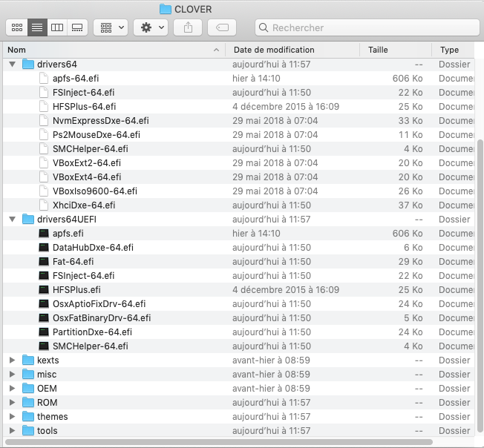Screen dimensions: 484x448
Task: Click the 606 Ko size of apfs.efi
Action: click(x=408, y=234)
